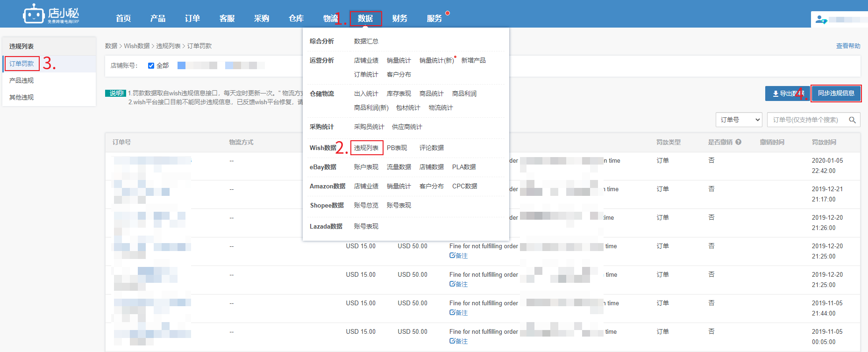868x352 pixels.
Task: Click the 数据 breadcrumb link
Action: [111, 46]
